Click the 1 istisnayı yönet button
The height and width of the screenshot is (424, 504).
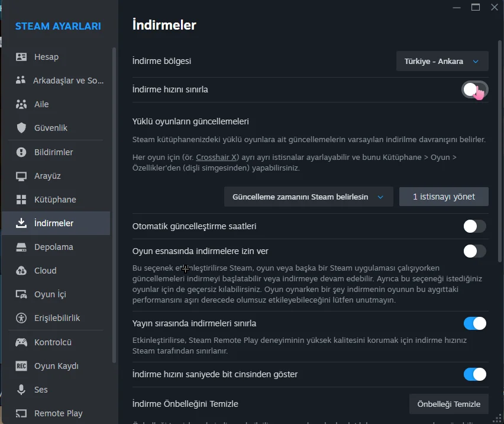pyautogui.click(x=444, y=197)
